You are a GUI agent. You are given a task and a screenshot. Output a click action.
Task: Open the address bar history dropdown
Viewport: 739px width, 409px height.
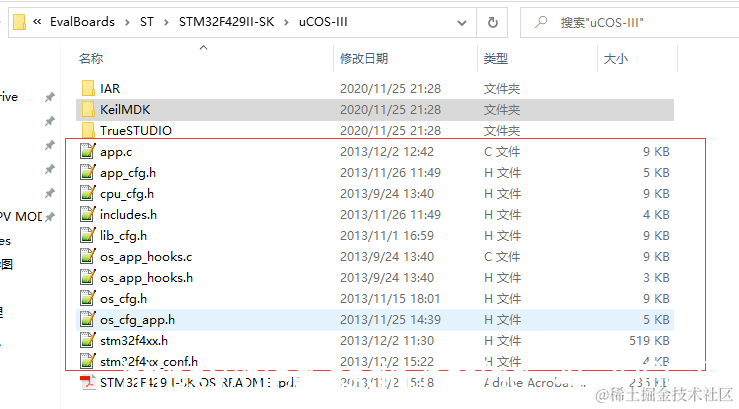(x=462, y=23)
